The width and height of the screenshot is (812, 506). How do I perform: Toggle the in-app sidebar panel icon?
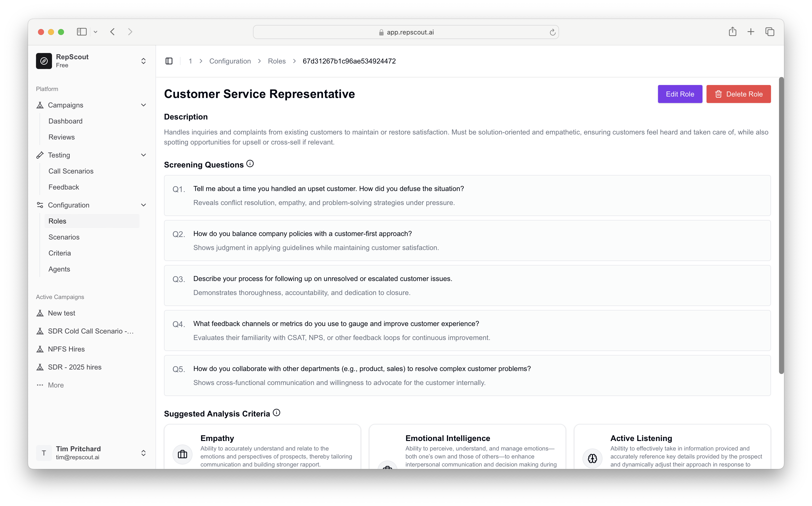[169, 61]
